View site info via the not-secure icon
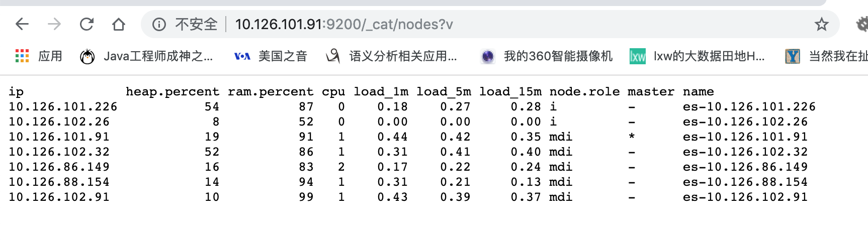868x240 pixels. pos(159,24)
